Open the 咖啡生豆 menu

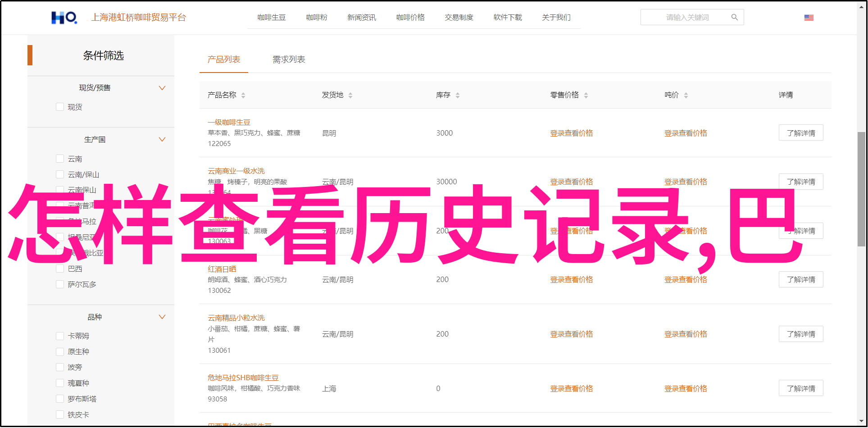(x=272, y=17)
